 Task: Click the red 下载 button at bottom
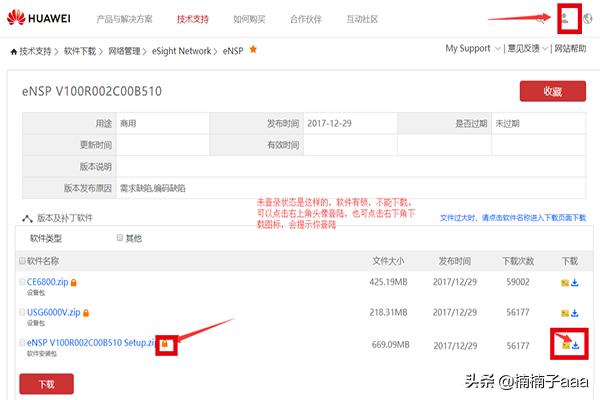pyautogui.click(x=46, y=384)
